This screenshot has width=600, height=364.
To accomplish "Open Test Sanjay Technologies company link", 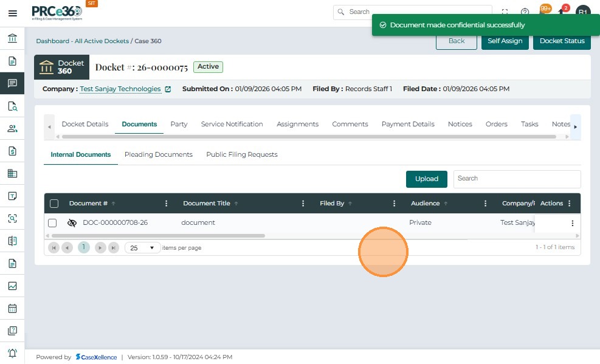I will pyautogui.click(x=120, y=89).
